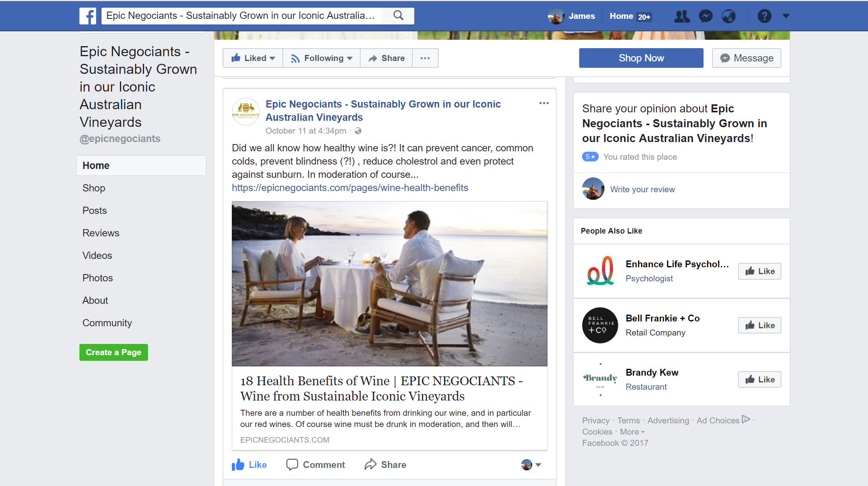This screenshot has height=486, width=868.
Task: Select About in page sidebar
Action: click(95, 300)
